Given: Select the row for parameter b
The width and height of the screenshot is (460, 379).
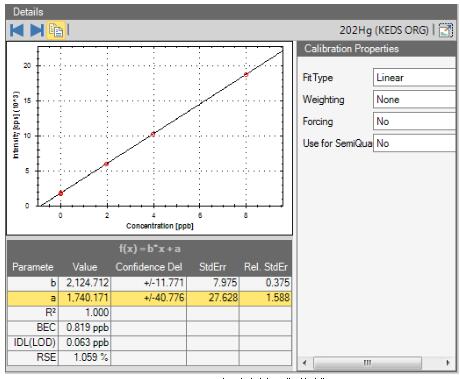Looking at the screenshot, I should click(x=149, y=283).
